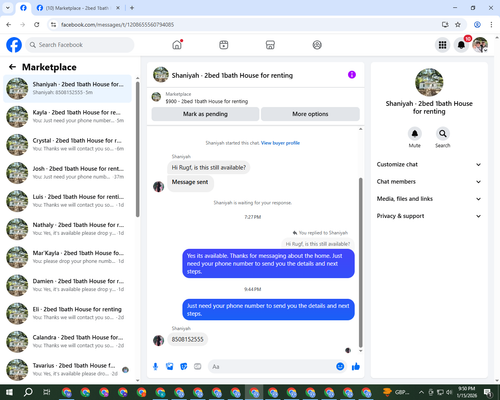Record a voice clip with microphone icon
The image size is (500, 400).
point(155,367)
